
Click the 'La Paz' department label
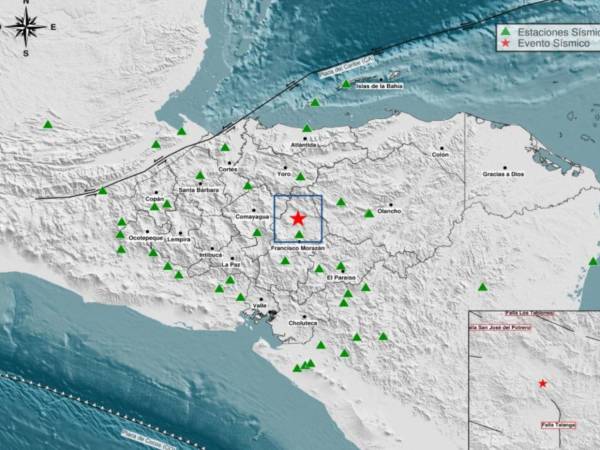tap(231, 264)
